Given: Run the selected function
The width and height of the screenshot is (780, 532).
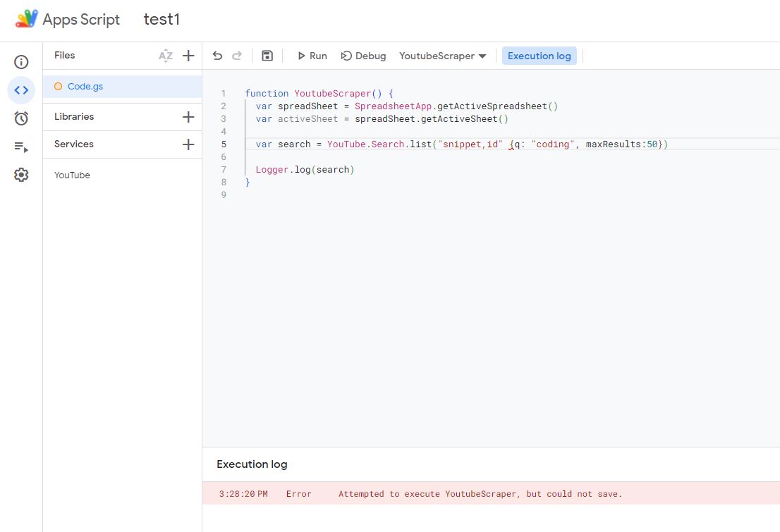Looking at the screenshot, I should click(x=312, y=56).
